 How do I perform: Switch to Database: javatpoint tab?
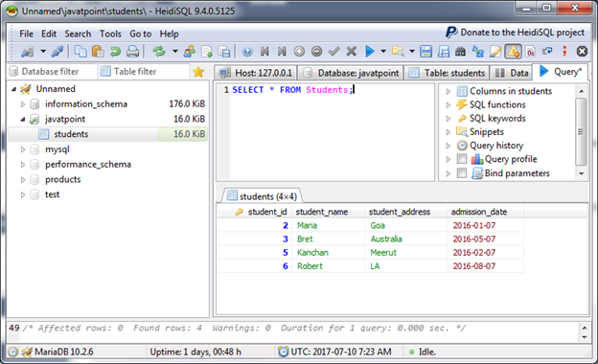point(351,73)
